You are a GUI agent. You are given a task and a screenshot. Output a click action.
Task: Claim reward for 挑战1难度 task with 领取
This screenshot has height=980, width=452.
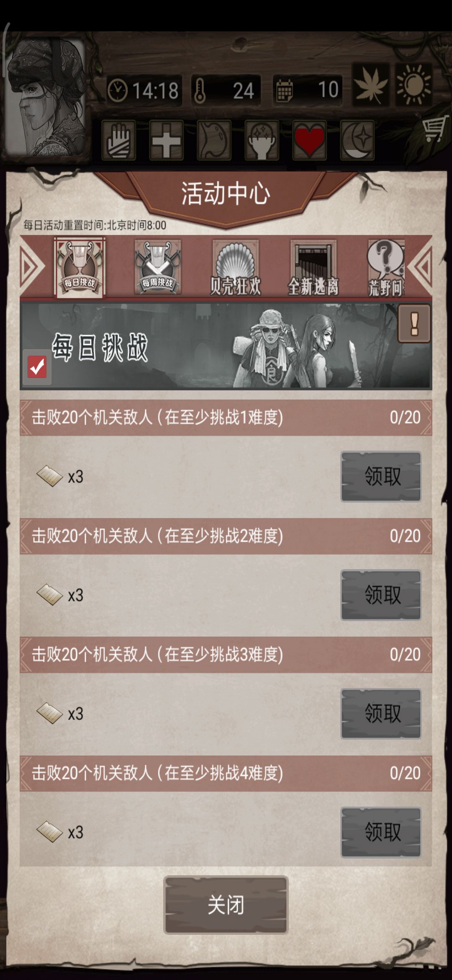[381, 477]
